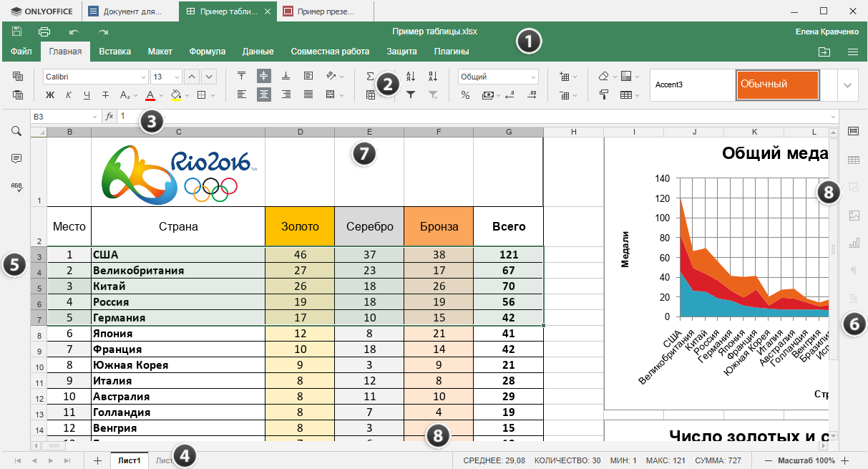The height and width of the screenshot is (469, 868).
Task: Apply a filter with the funnel icon
Action: [411, 95]
